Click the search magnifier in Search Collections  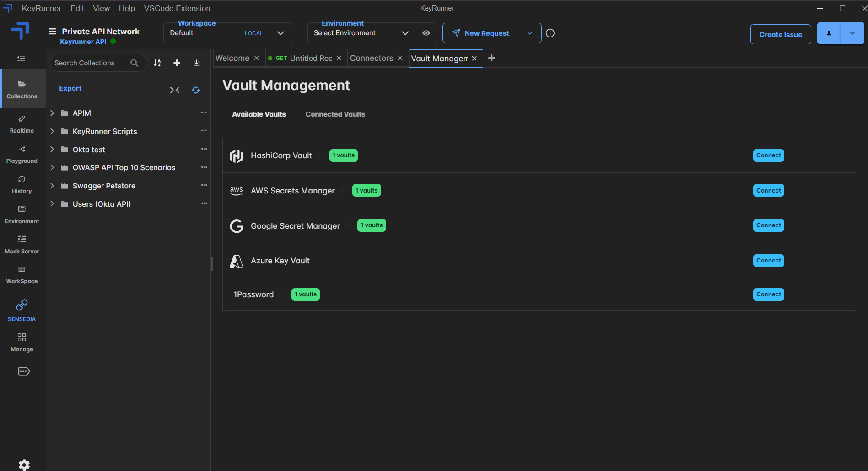[x=134, y=63]
